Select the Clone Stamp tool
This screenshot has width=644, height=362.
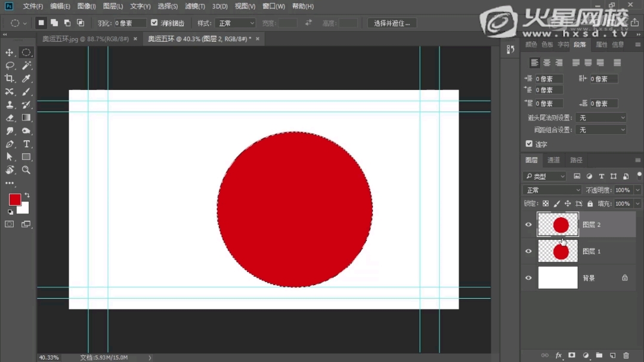coord(10,105)
